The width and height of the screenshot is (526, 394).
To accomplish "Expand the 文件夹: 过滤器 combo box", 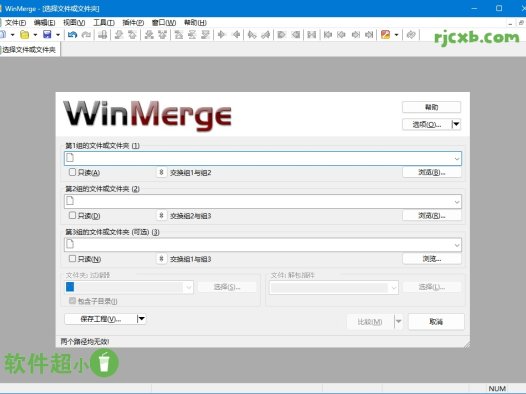I will pyautogui.click(x=189, y=287).
